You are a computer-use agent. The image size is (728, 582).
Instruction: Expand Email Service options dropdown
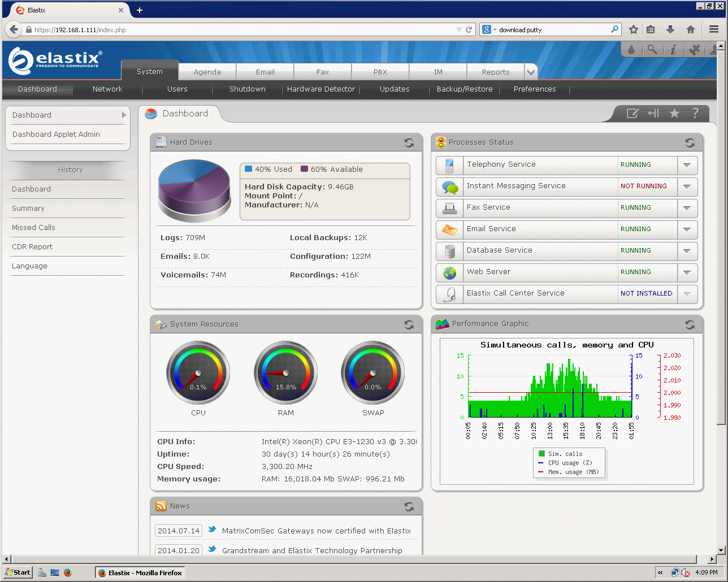point(687,229)
